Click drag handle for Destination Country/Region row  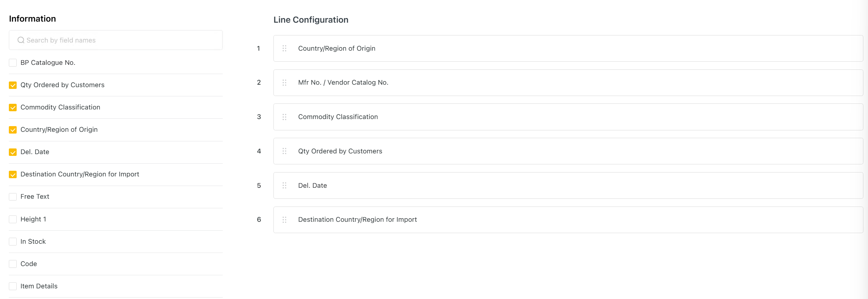[x=284, y=220]
